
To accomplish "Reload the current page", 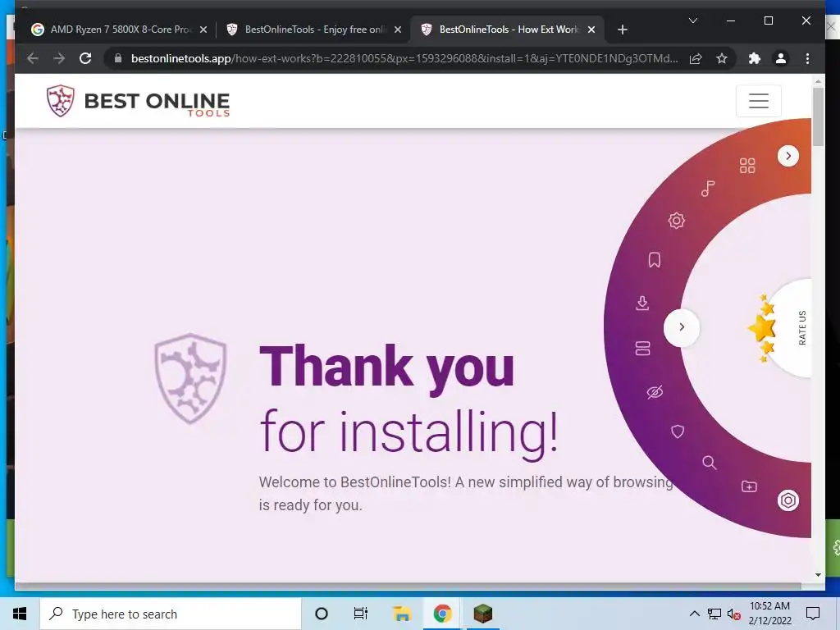I will coord(85,58).
